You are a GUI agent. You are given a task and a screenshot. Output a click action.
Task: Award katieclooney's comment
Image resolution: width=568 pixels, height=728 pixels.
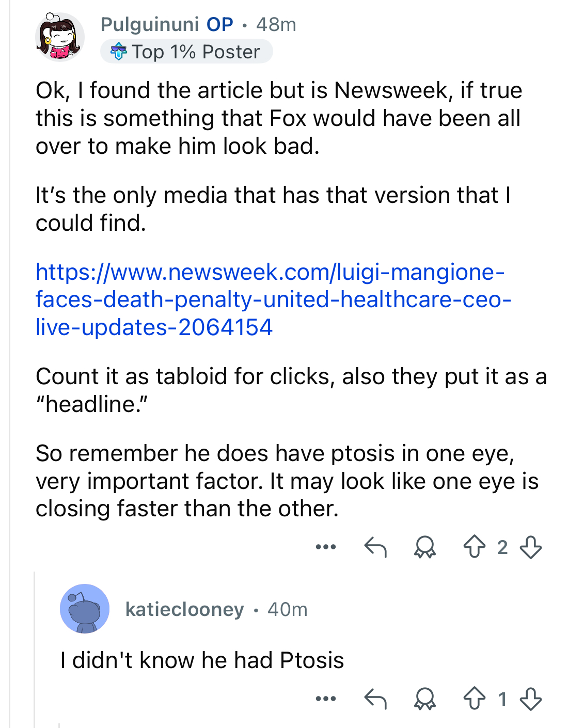425,699
